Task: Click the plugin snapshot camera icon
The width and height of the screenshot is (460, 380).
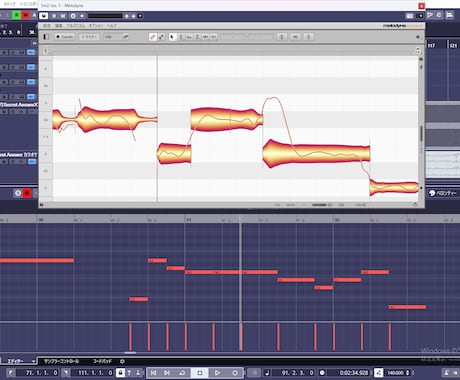Action: [410, 16]
